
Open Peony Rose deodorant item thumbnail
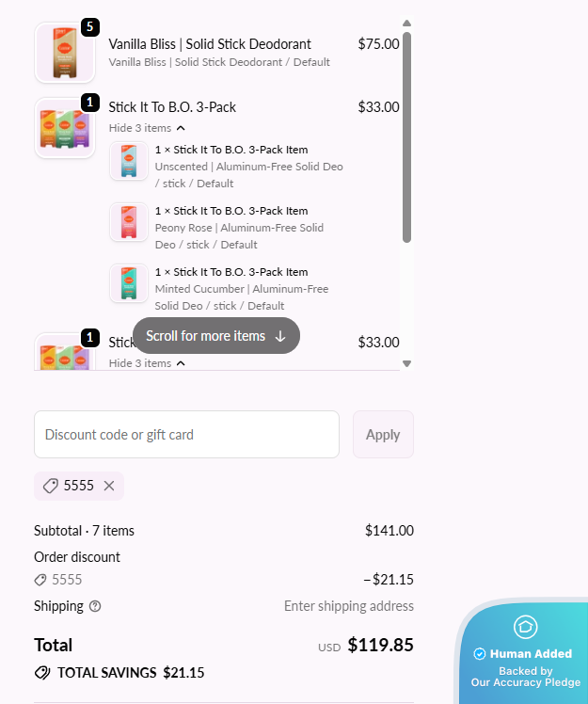(129, 221)
